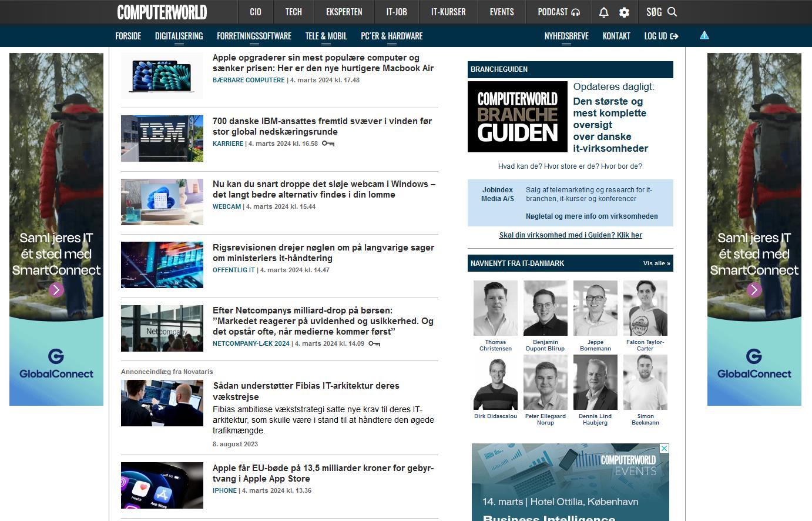Click the Computerworld Brancheguiden logo image

coord(518,116)
